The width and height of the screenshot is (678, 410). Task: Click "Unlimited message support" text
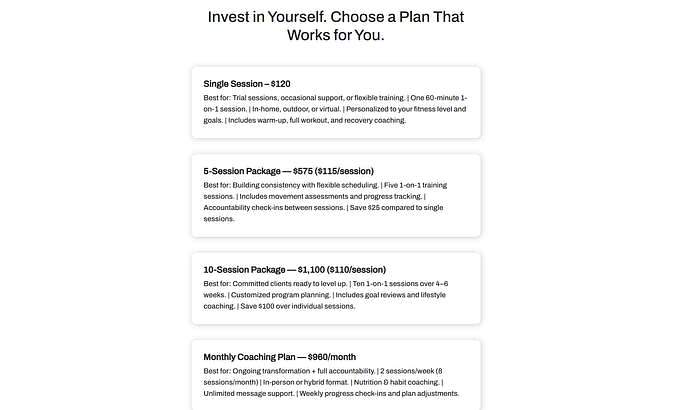coord(254,393)
